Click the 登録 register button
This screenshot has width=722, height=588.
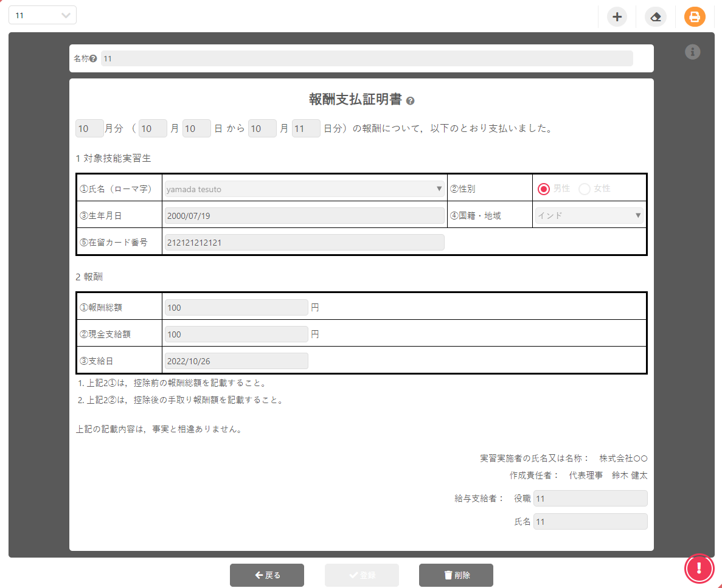pos(361,575)
